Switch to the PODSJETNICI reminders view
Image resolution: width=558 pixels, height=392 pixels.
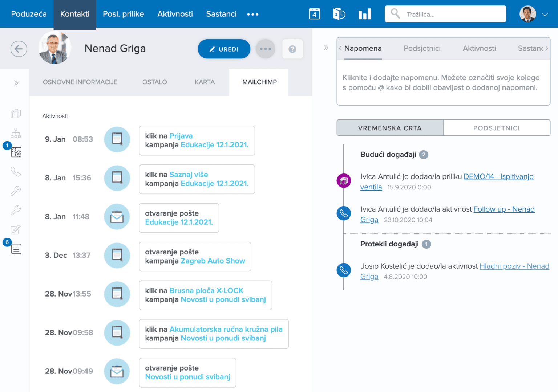(x=497, y=128)
